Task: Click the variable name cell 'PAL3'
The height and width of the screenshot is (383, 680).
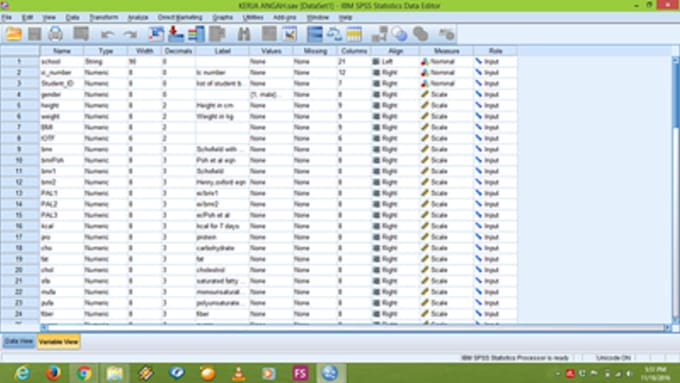Action: 62,215
